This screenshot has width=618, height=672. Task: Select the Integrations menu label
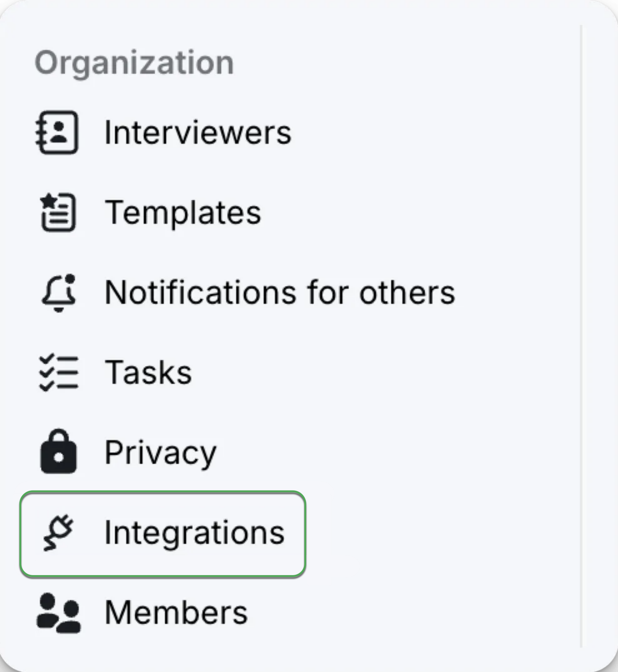pos(194,532)
